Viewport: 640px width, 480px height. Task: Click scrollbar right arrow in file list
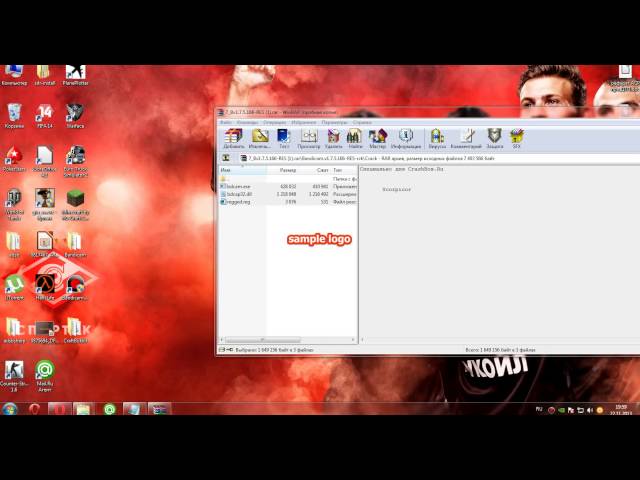click(353, 340)
